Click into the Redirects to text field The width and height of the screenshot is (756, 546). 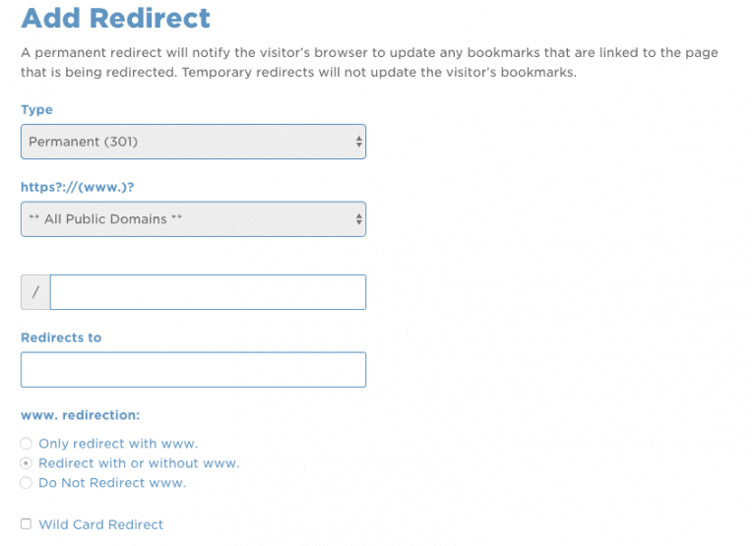(x=193, y=370)
